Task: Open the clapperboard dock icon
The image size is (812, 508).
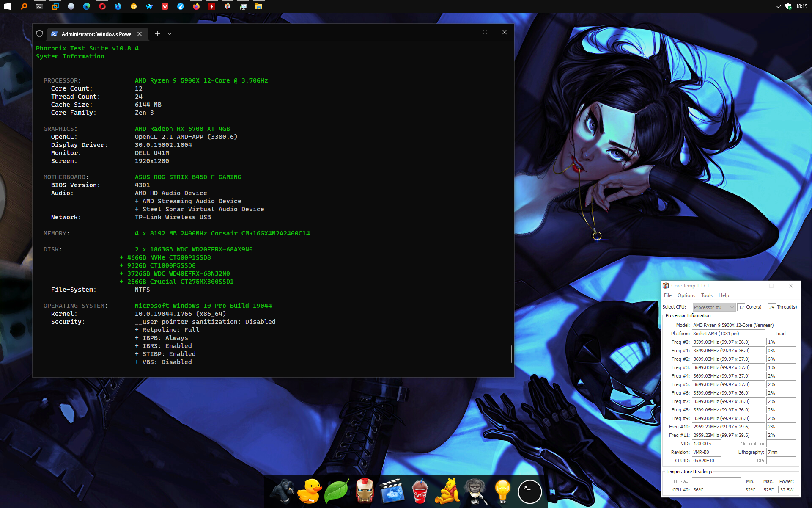Action: [x=392, y=491]
